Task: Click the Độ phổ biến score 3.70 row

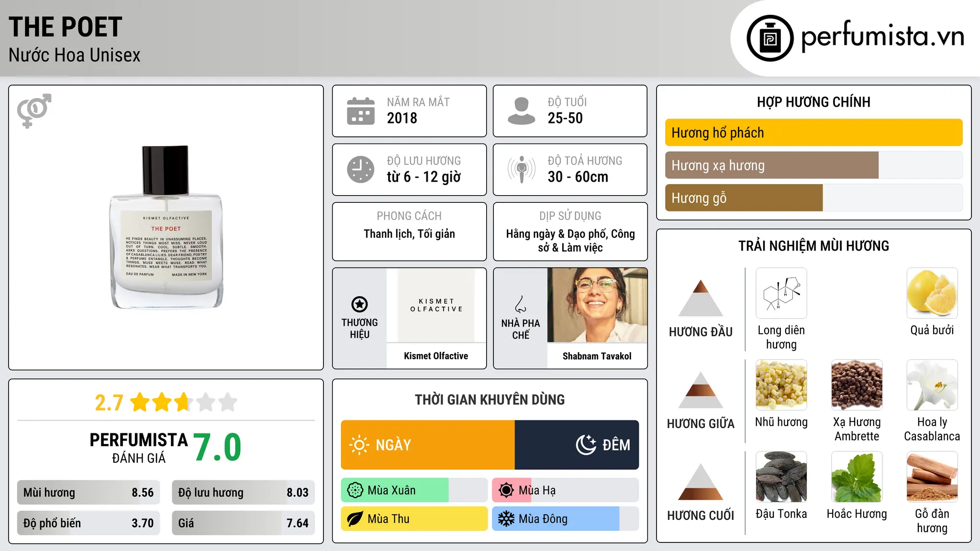Action: (89, 523)
